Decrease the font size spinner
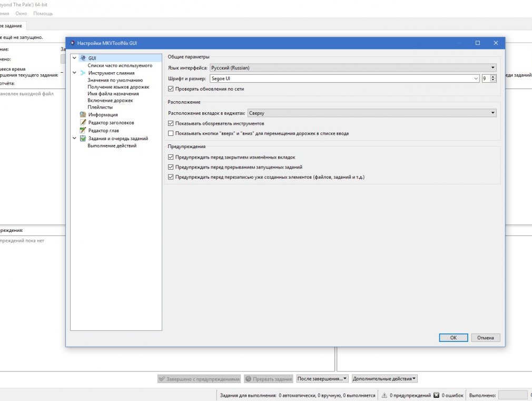532x401 pixels. tap(494, 81)
